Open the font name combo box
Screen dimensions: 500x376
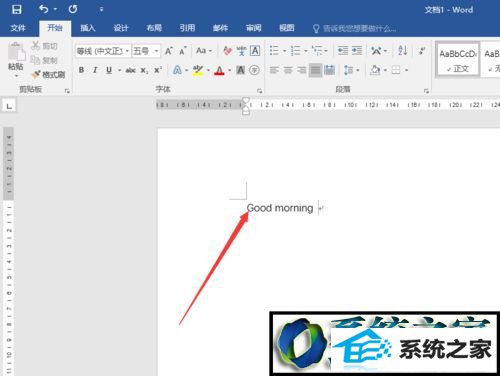[103, 51]
